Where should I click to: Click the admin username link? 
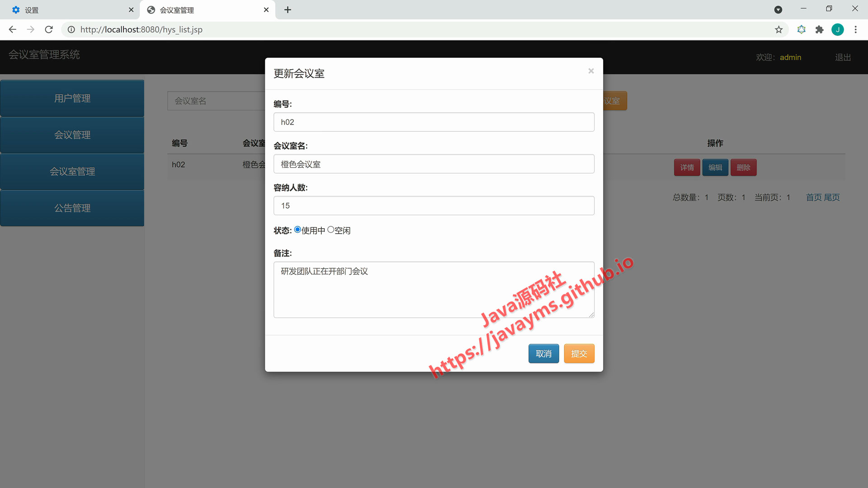click(x=790, y=57)
